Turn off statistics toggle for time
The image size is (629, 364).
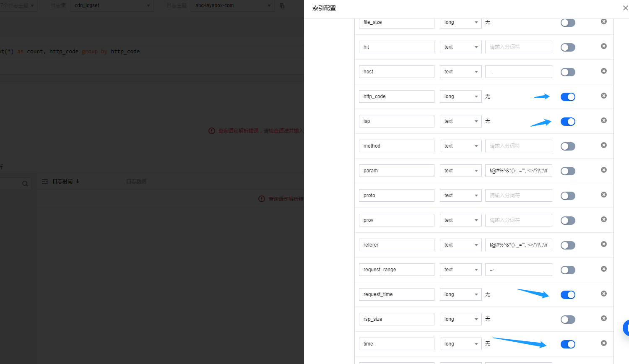(568, 344)
